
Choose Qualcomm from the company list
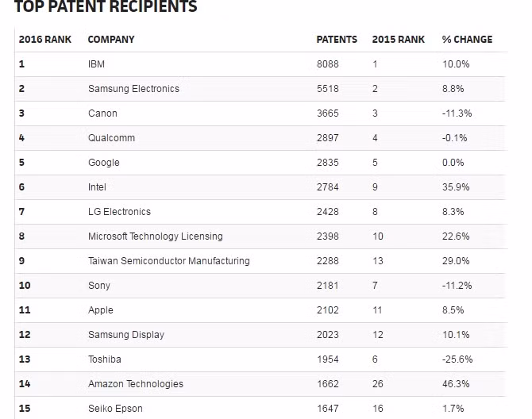[x=111, y=138]
